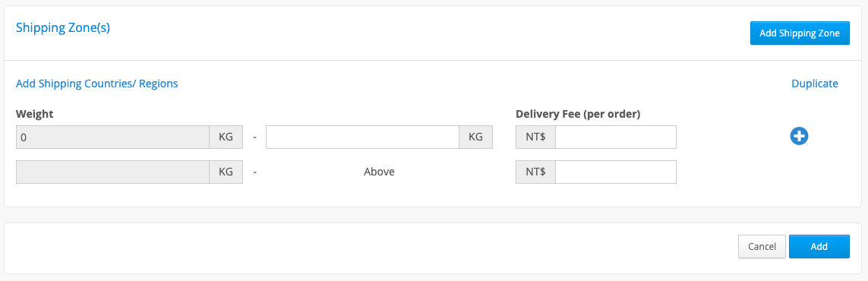This screenshot has height=281, width=868.
Task: Click the KG unit label in the second row
Action: [x=226, y=172]
